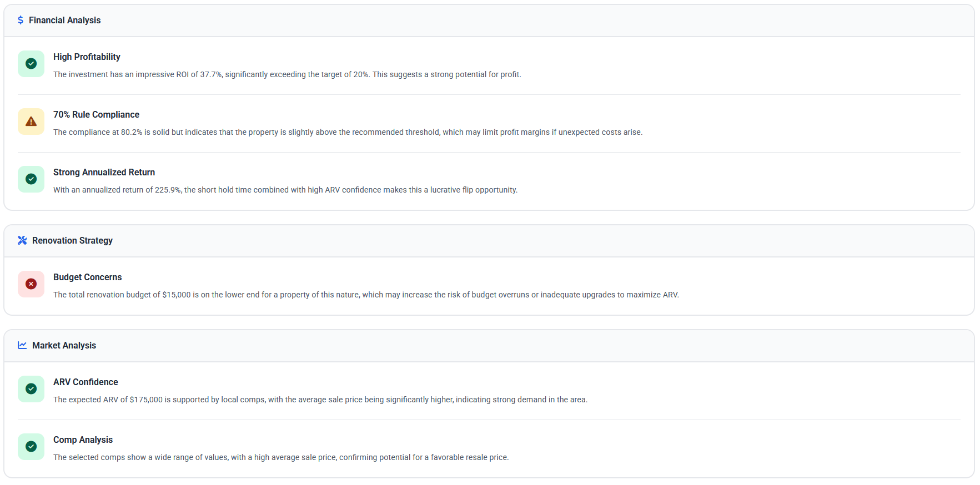980x485 pixels.
Task: Click green checkmark beside High Profitability
Action: tap(31, 64)
